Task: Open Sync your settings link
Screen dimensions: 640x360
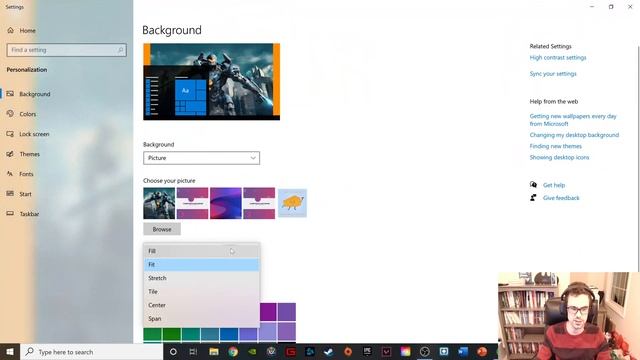Action: tap(553, 74)
